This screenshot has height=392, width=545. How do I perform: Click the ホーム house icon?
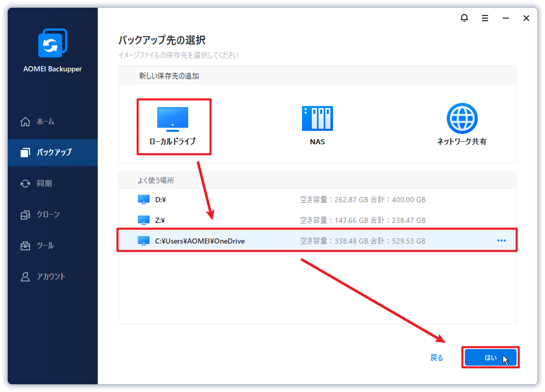tap(25, 122)
